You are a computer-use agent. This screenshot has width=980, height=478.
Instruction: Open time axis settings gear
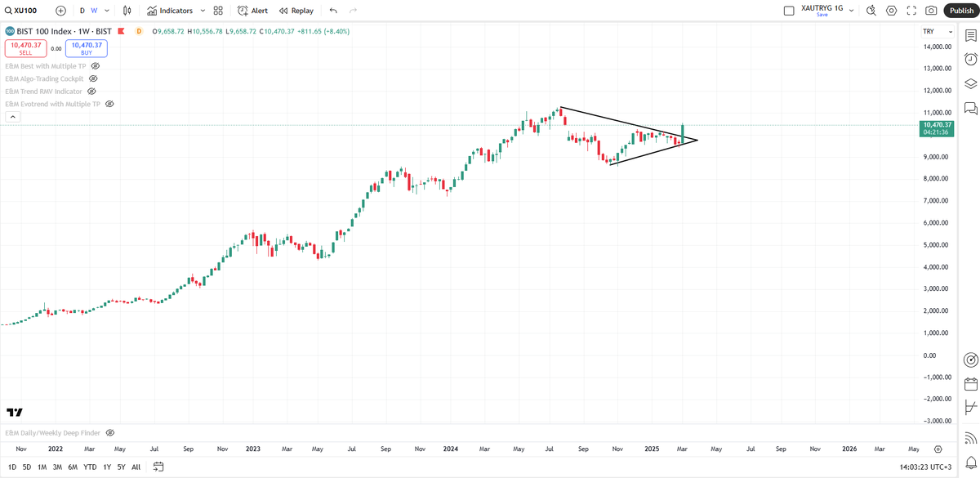coord(938,449)
